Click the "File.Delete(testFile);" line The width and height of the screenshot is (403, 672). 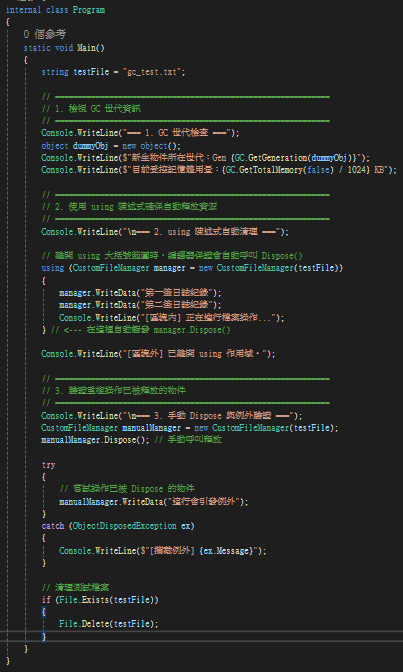click(108, 624)
